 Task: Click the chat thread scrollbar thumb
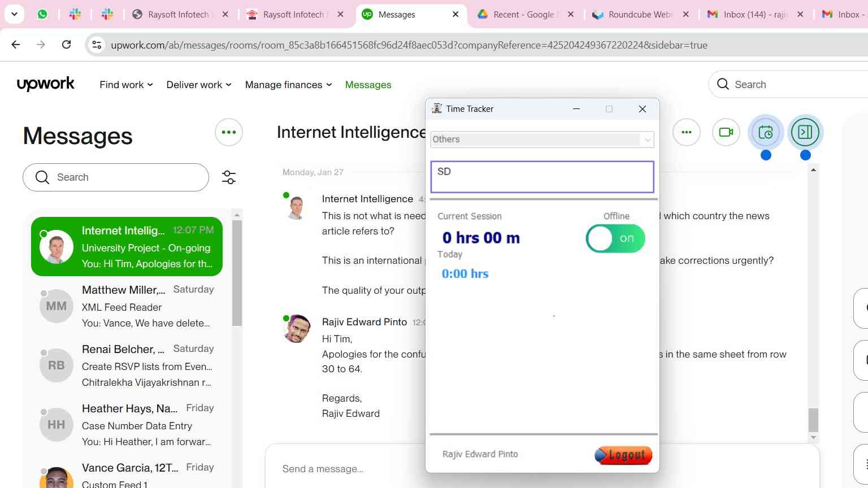click(813, 420)
